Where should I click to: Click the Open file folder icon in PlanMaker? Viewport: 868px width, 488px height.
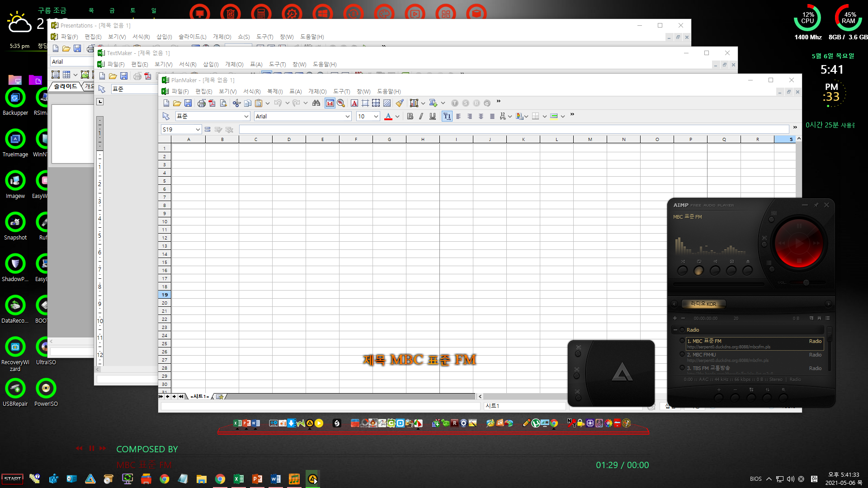pos(177,103)
